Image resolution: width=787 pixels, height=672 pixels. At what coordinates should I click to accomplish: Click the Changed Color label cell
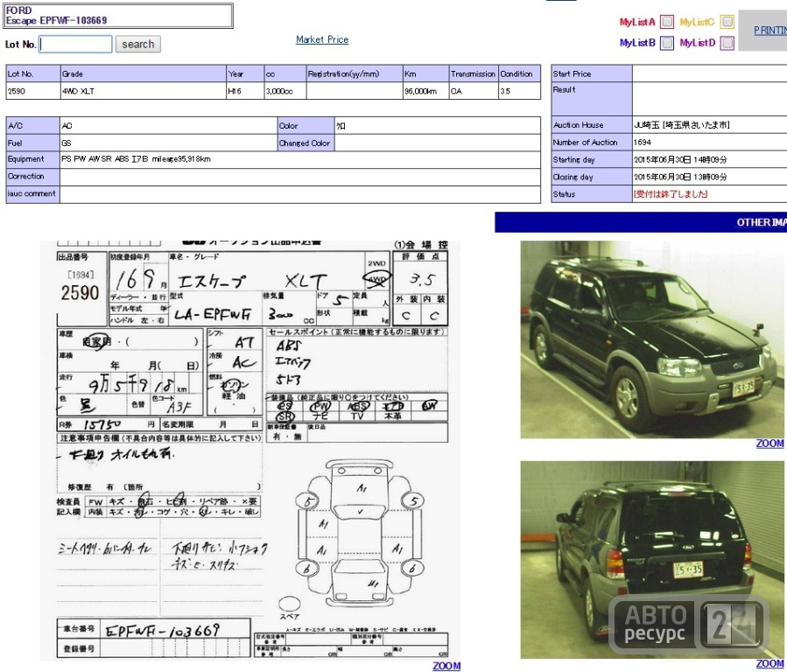click(x=306, y=143)
